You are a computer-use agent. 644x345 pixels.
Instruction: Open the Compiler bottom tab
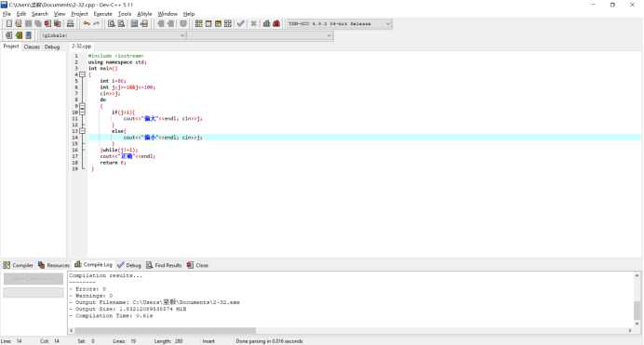coord(18,265)
